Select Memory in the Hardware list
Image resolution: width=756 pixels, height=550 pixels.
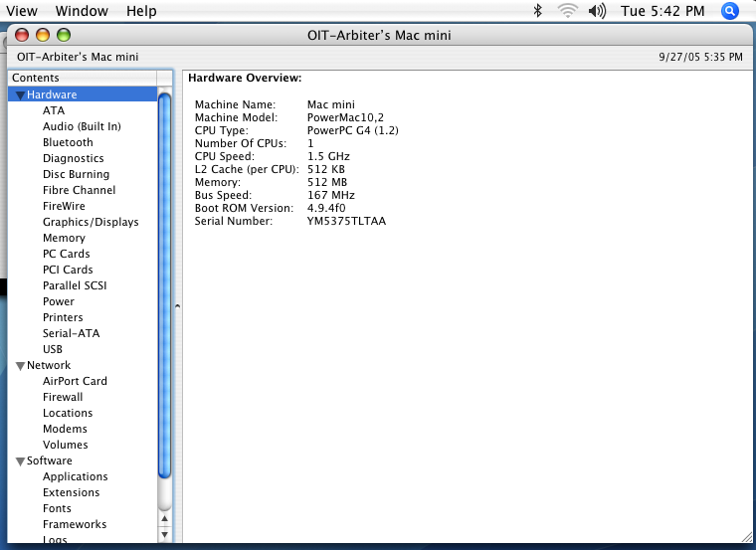click(64, 238)
